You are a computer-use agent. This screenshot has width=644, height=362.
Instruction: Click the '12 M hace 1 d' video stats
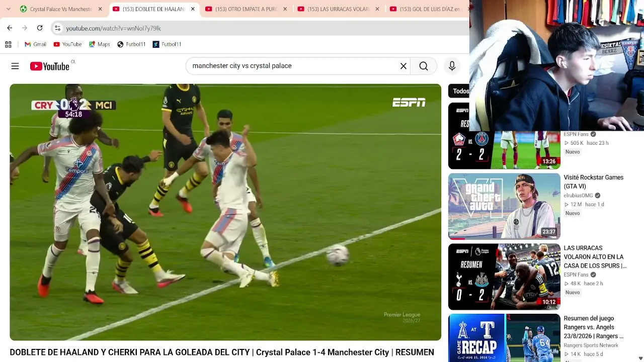click(x=584, y=204)
